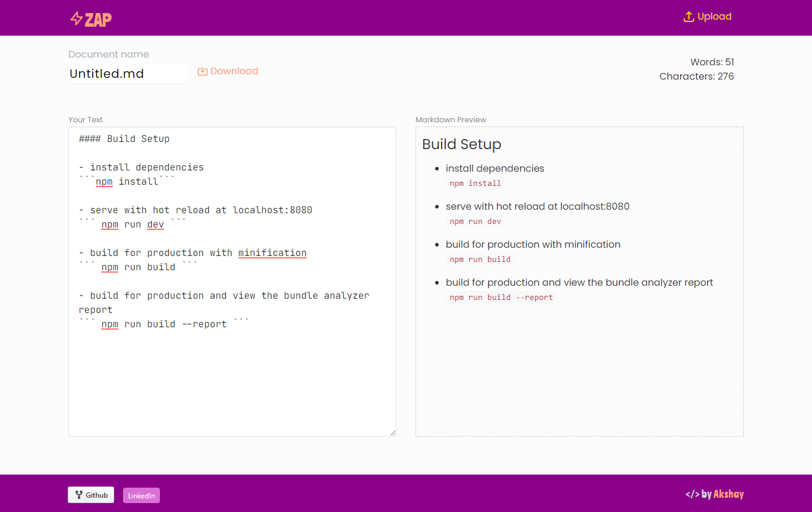Click the Download link text
This screenshot has height=512, width=812.
(234, 71)
